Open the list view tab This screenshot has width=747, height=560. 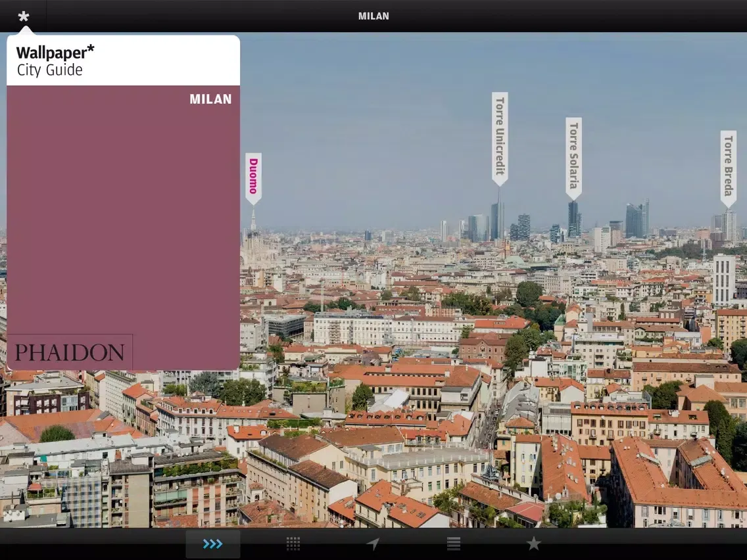pyautogui.click(x=454, y=544)
